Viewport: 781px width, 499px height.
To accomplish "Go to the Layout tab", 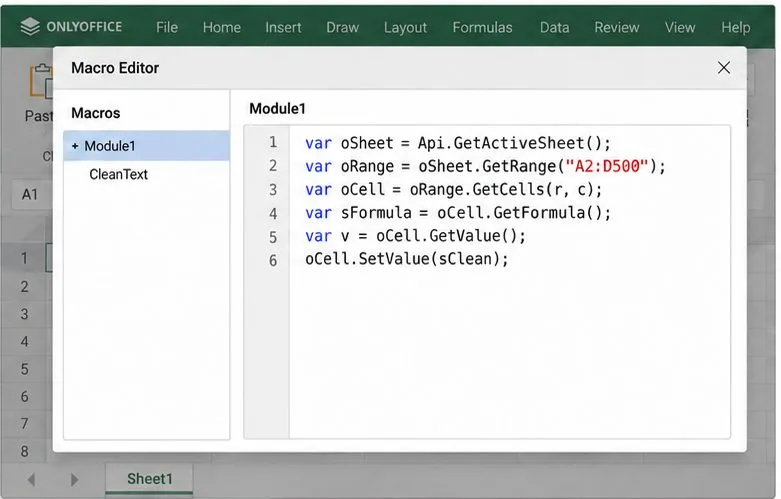I will coord(405,27).
